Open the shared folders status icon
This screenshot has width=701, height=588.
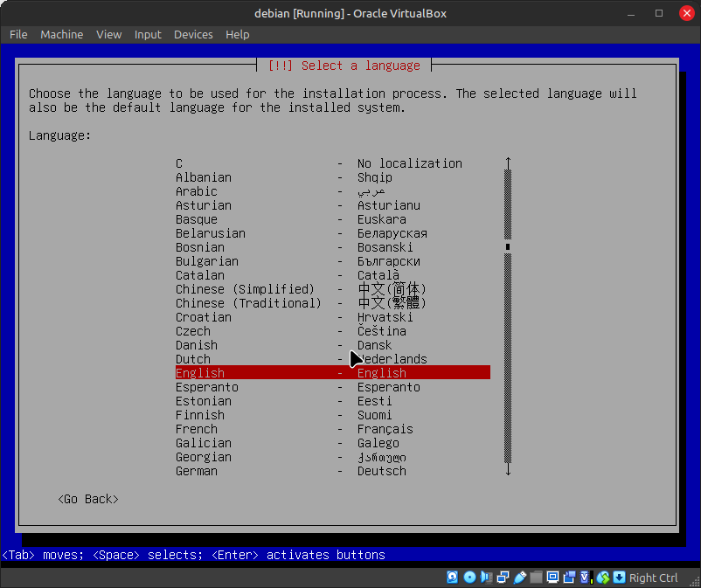pyautogui.click(x=536, y=578)
